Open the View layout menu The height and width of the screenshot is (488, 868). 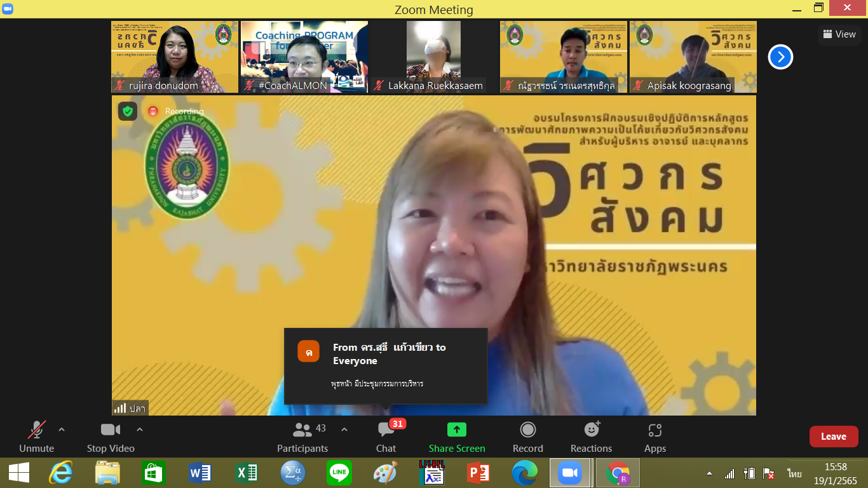[839, 34]
